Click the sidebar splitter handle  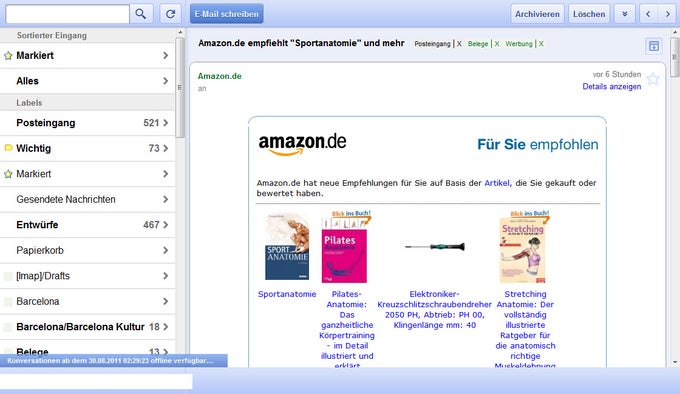coord(180,87)
